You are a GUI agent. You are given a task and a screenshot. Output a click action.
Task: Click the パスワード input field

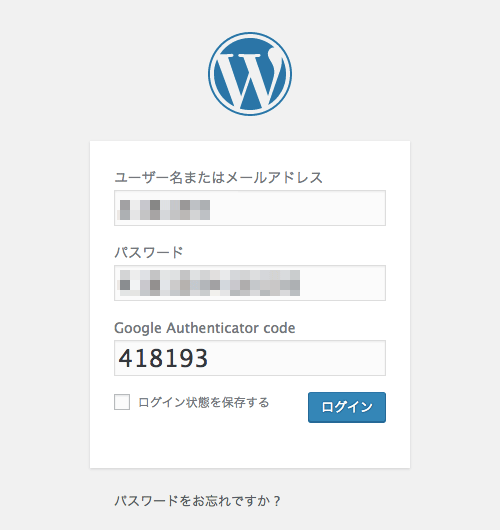(x=250, y=283)
